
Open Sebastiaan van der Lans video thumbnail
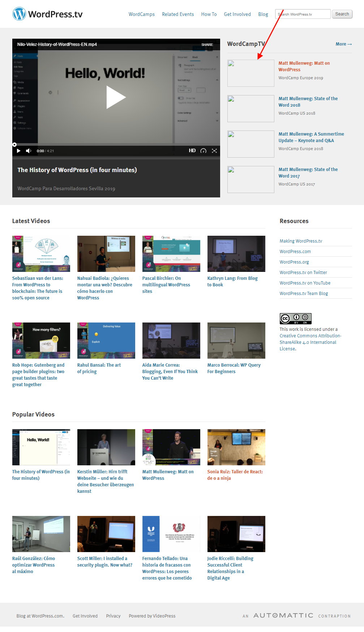41,254
